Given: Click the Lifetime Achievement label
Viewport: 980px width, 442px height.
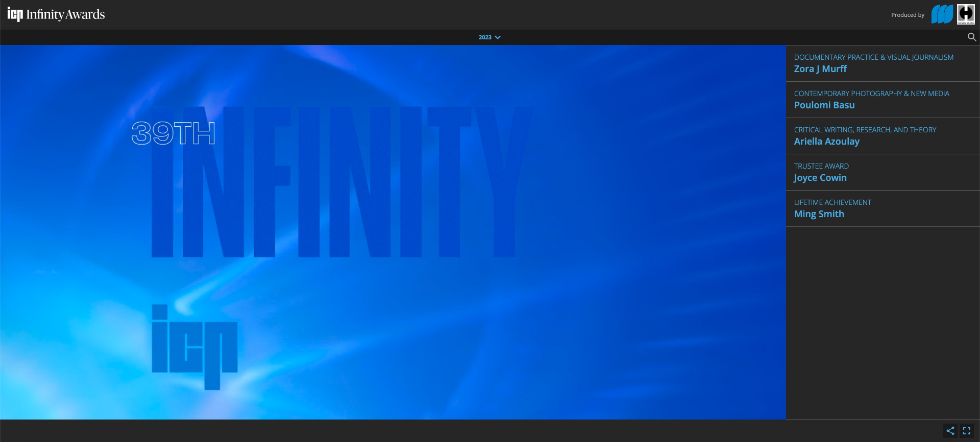Looking at the screenshot, I should (x=832, y=202).
